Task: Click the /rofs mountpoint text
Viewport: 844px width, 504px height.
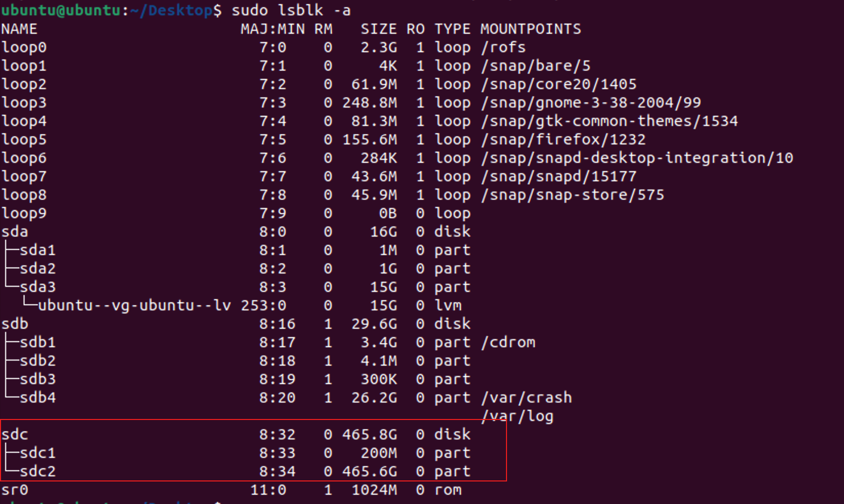Action: pyautogui.click(x=503, y=48)
